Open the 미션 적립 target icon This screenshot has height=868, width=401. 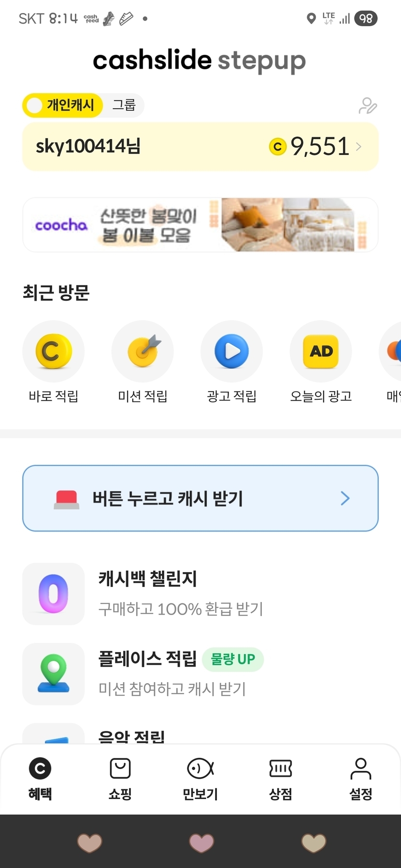point(143,351)
